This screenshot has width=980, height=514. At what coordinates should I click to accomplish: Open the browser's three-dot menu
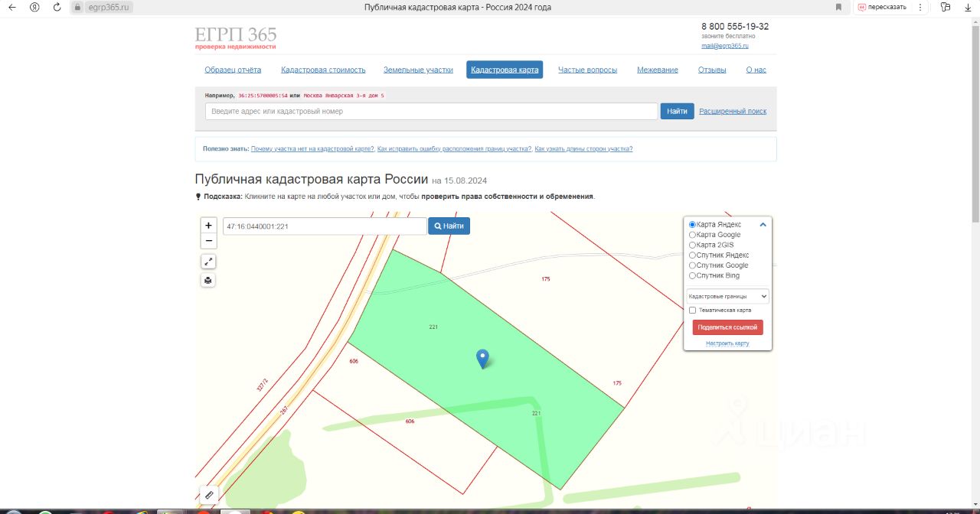tap(920, 7)
